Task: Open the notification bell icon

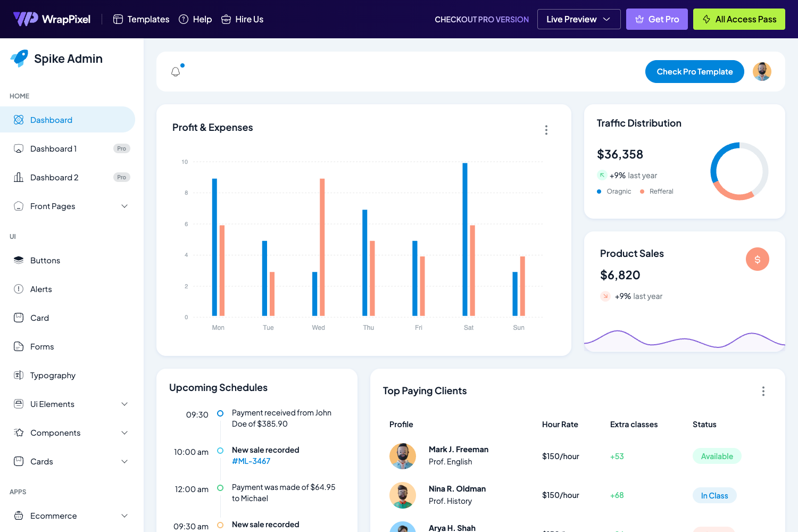Action: pos(176,70)
